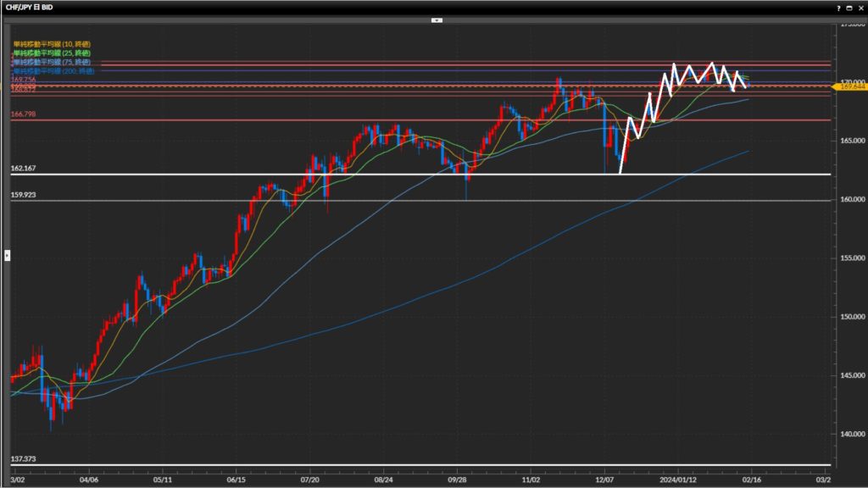
Task: Click the 75-period 単純移動平均線 indicator label
Action: click(53, 62)
